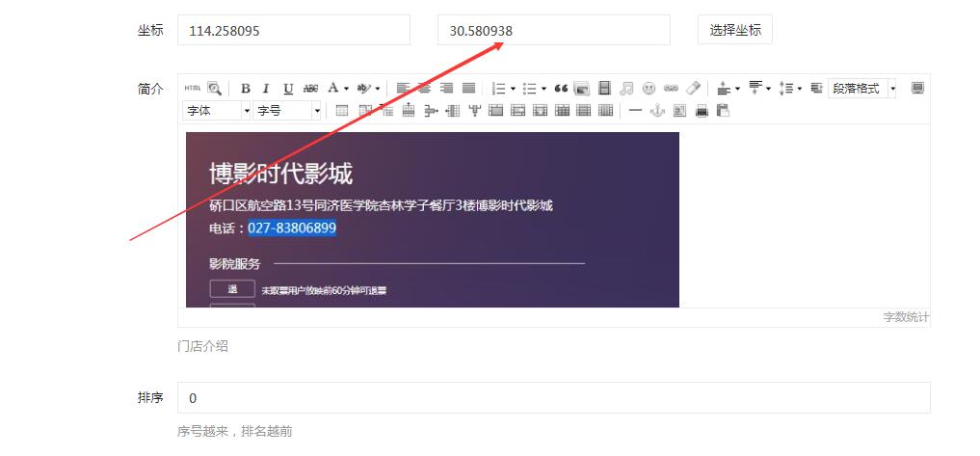Open the highlight color dropdown arrow
This screenshot has width=980, height=456.
[x=378, y=89]
